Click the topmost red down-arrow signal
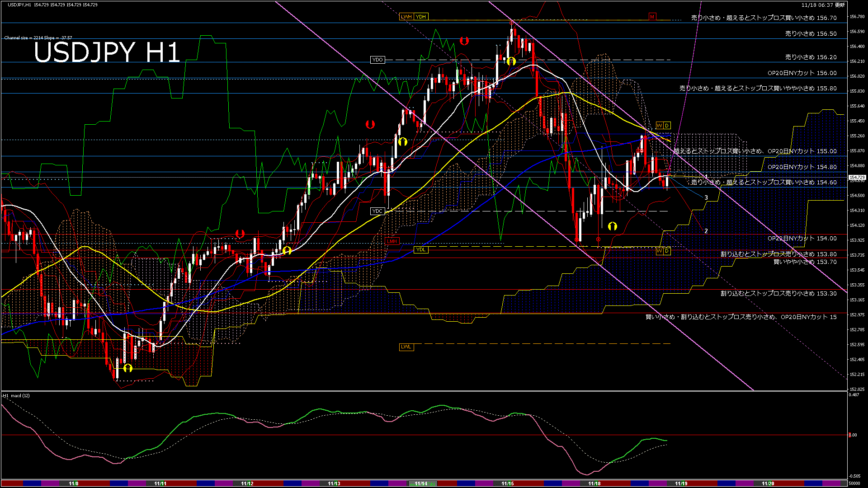The image size is (868, 488). coord(464,41)
